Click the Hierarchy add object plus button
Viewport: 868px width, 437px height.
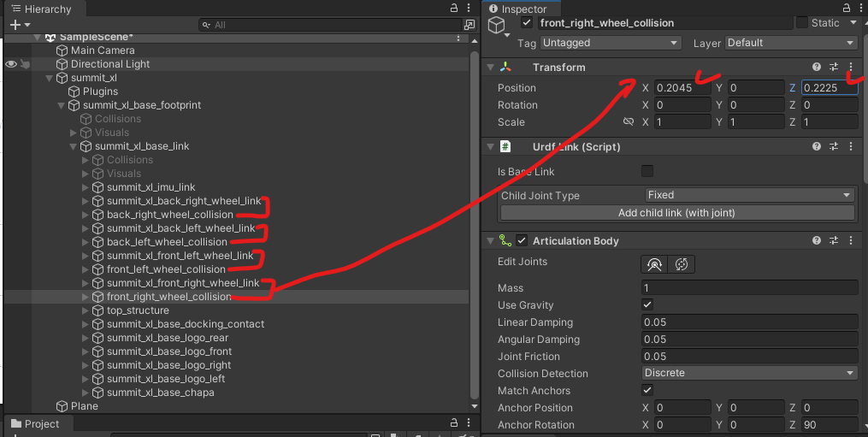[15, 25]
